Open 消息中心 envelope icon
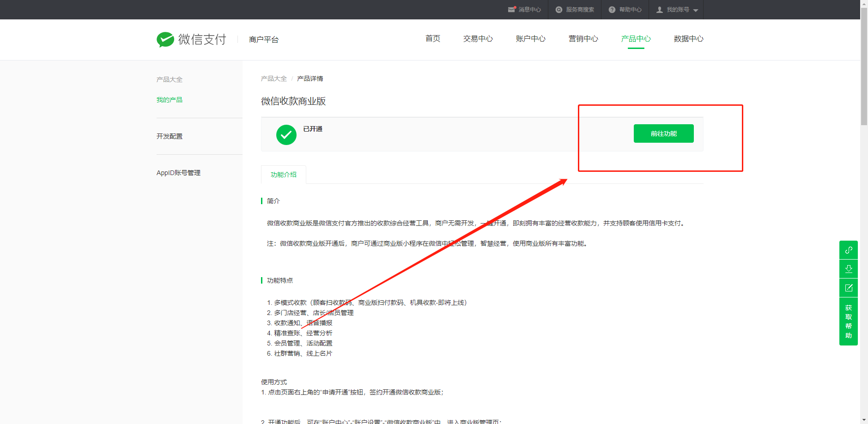The width and height of the screenshot is (868, 424). 511,10
